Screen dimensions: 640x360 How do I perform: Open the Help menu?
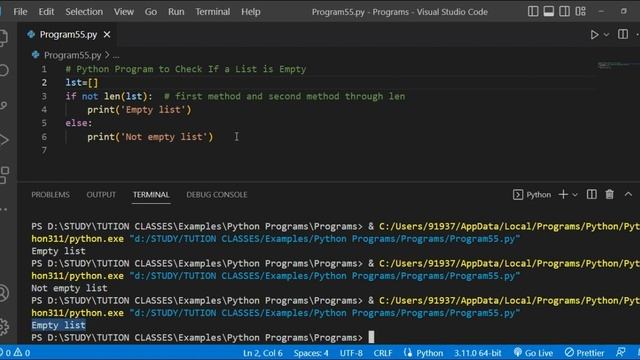tap(251, 12)
